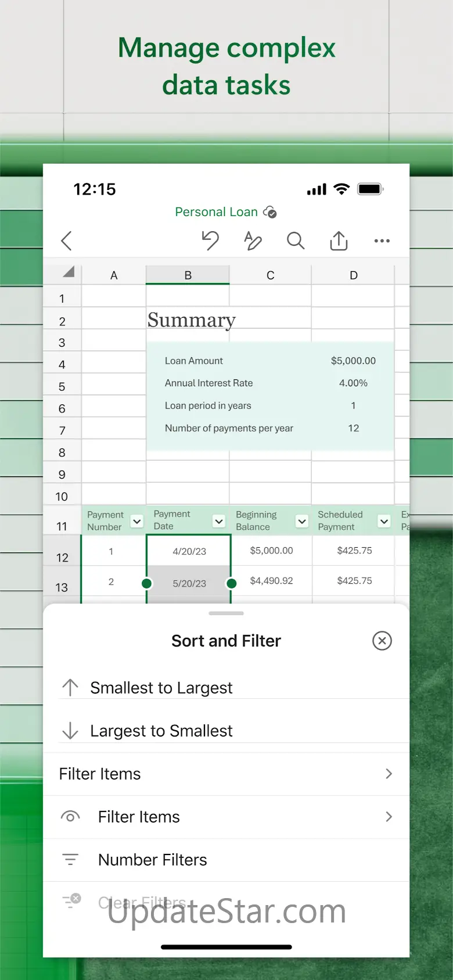Click the select-all corner triangle
The width and height of the screenshot is (453, 980).
[x=69, y=272]
